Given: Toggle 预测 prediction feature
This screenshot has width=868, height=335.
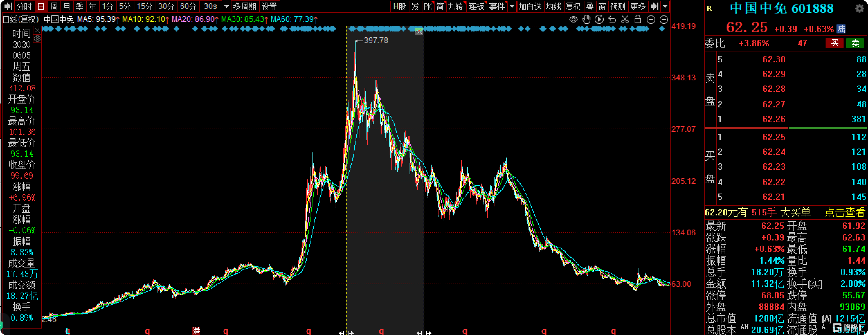Looking at the screenshot, I should tap(618, 6).
